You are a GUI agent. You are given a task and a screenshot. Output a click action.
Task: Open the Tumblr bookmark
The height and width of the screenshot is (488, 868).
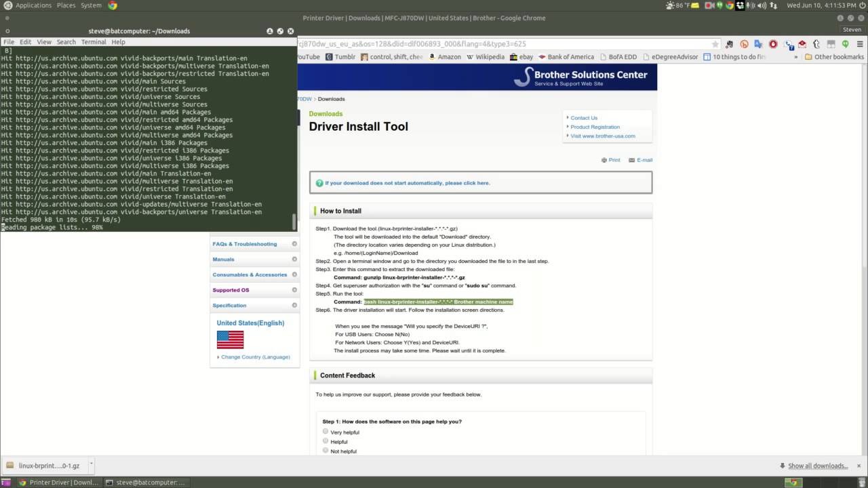[340, 57]
